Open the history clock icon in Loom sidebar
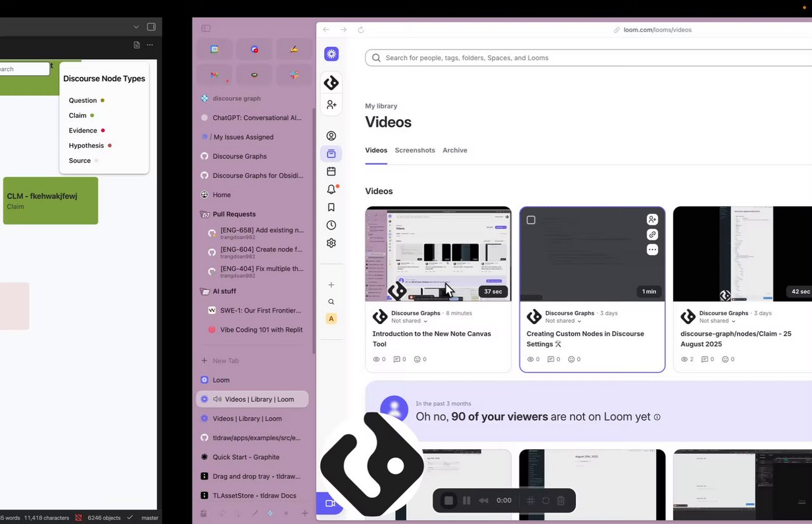Image resolution: width=812 pixels, height=524 pixels. (331, 225)
